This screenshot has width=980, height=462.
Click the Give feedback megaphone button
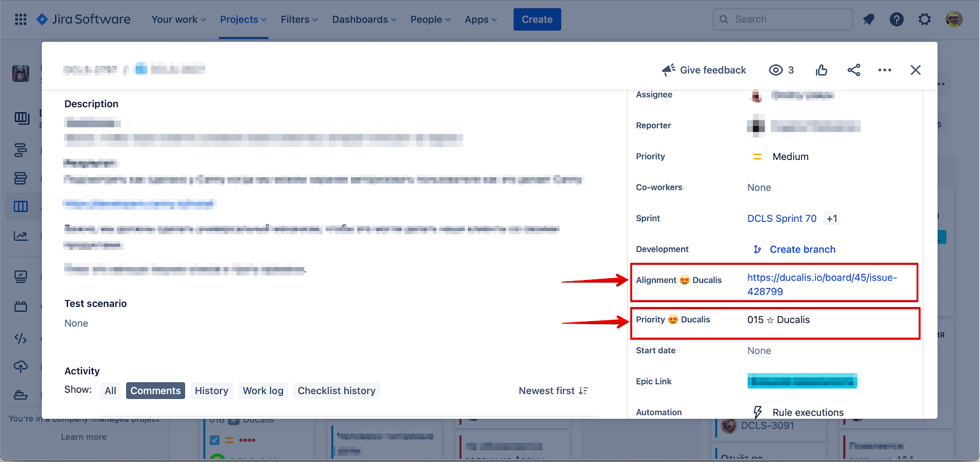point(704,70)
